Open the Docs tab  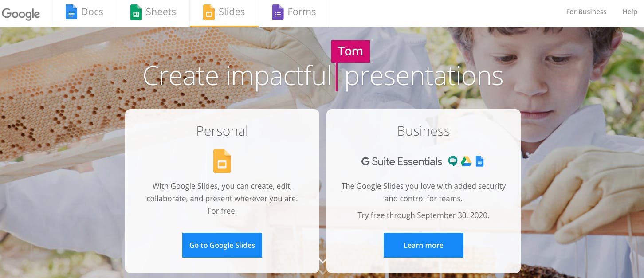pos(85,13)
